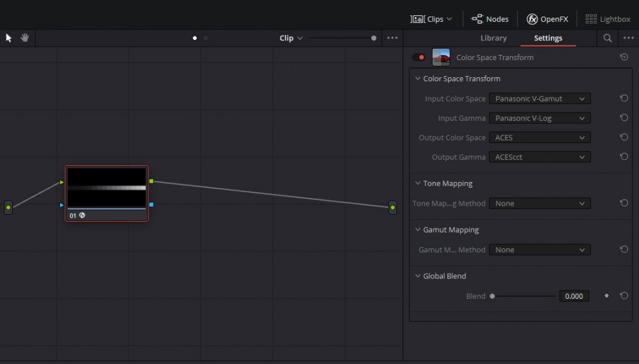Switch to the Settings tab
This screenshot has width=639, height=364.
tap(548, 38)
